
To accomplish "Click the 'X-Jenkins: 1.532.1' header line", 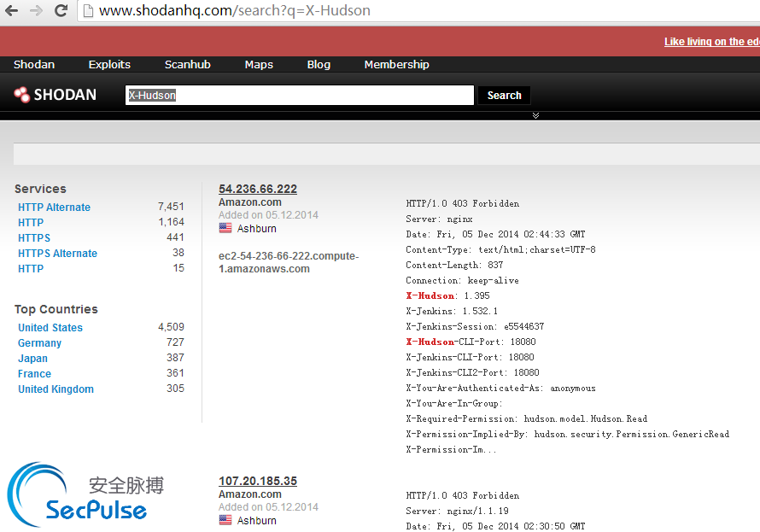I will (x=452, y=311).
